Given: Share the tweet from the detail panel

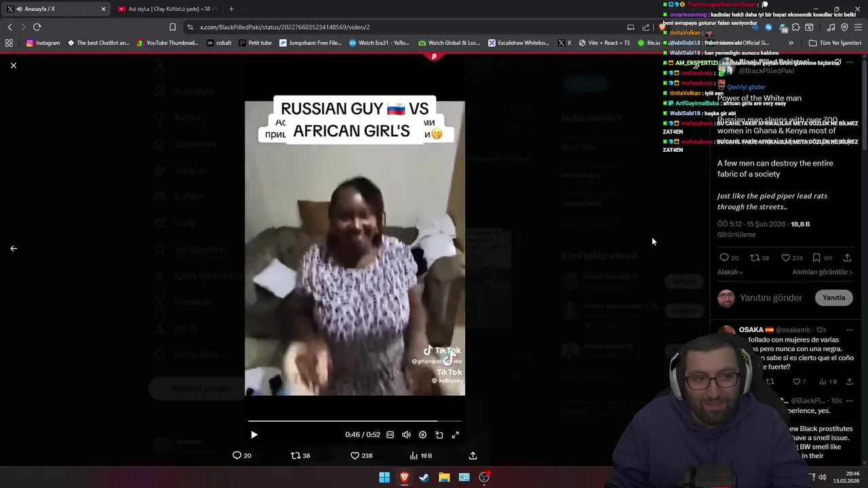Looking at the screenshot, I should 848,258.
